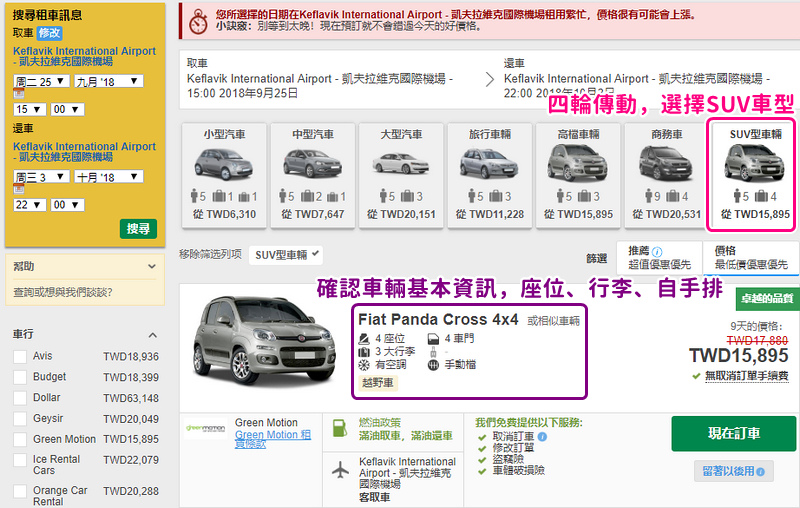The width and height of the screenshot is (800, 508).
Task: Click the car door icon next to 4 車門
Action: click(433, 338)
